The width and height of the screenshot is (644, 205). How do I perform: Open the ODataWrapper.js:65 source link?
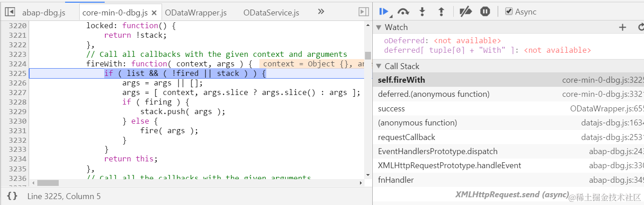607,109
